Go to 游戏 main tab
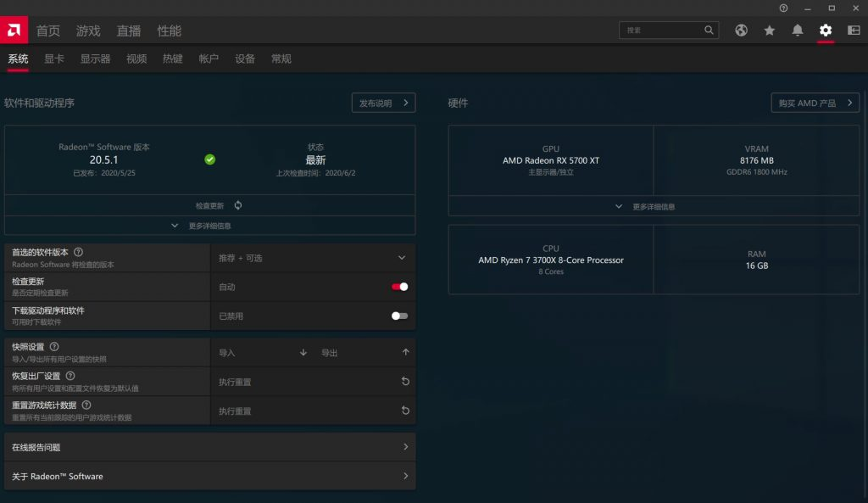Screen dimensions: 868x503 tap(88, 31)
